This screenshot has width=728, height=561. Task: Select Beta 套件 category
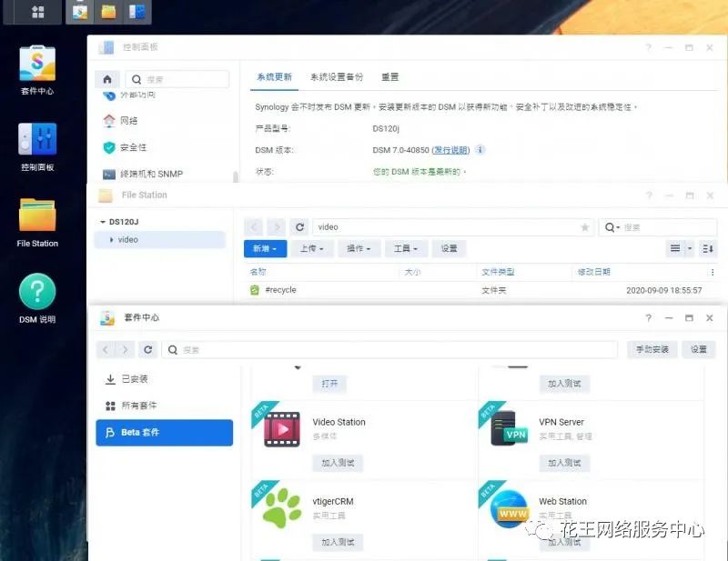(165, 433)
